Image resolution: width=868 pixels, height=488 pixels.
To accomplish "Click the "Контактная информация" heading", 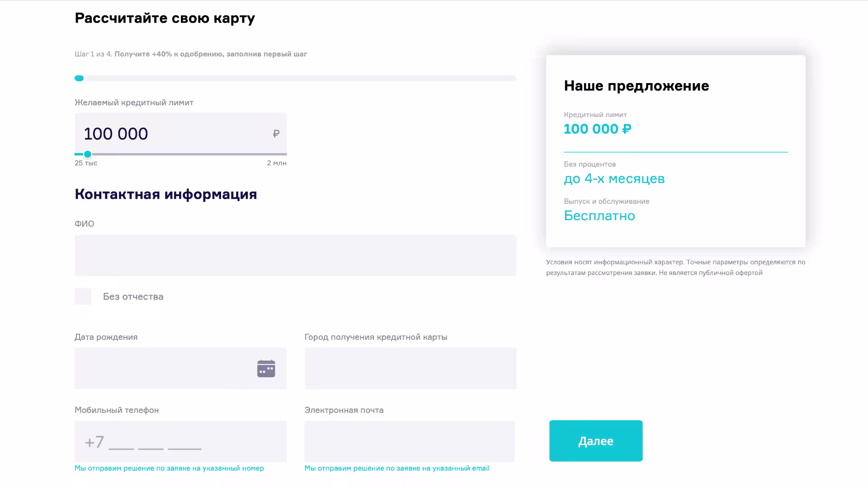I will (x=166, y=194).
